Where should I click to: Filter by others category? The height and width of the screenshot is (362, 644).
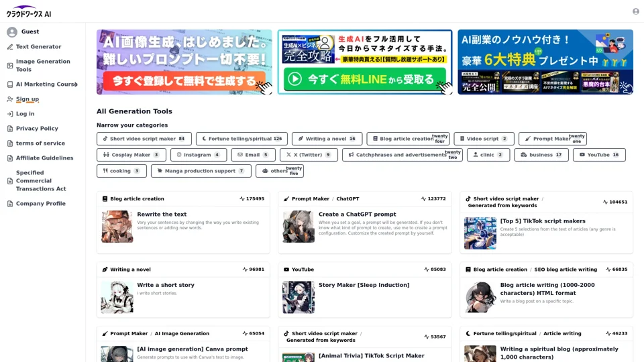[280, 171]
